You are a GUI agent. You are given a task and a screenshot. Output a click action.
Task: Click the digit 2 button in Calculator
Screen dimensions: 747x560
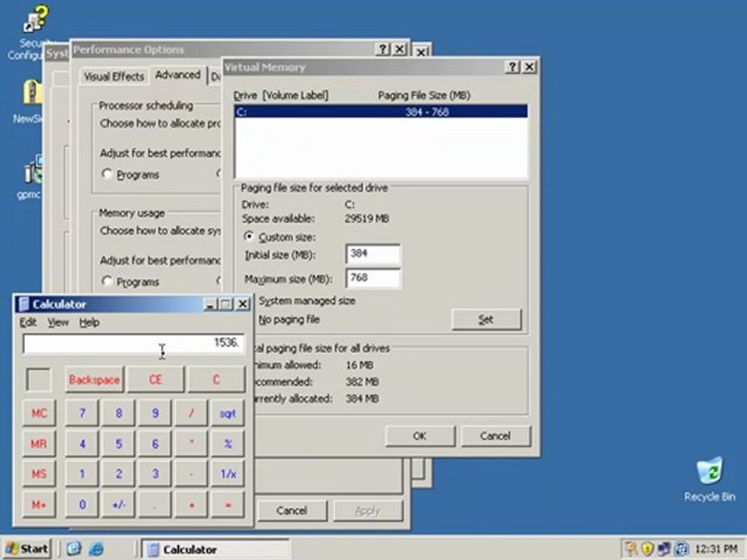(118, 474)
